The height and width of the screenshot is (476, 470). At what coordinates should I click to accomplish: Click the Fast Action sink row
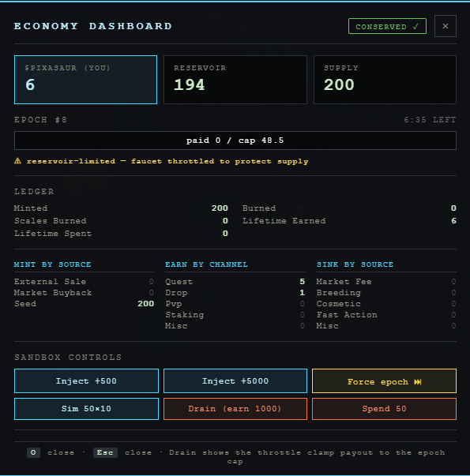[386, 315]
